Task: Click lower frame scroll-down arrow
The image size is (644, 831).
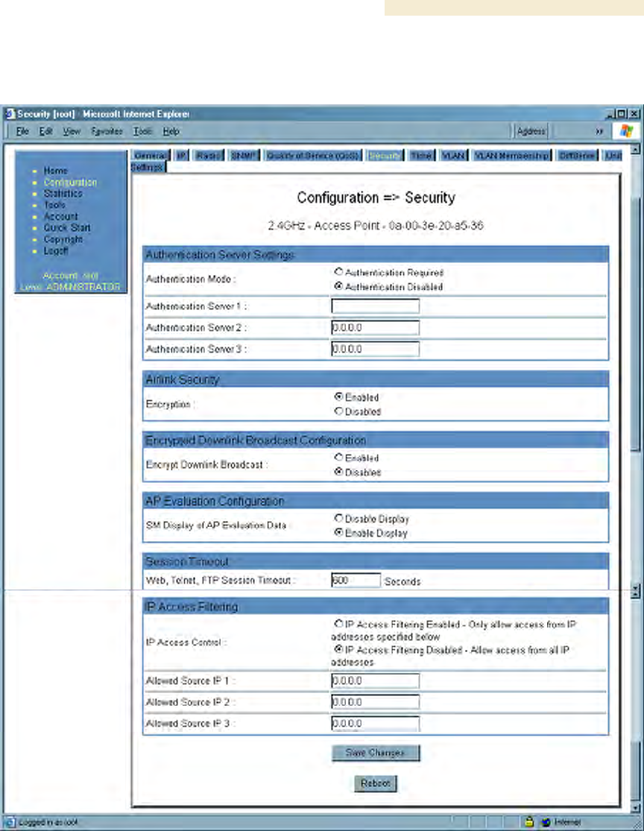Action: click(x=636, y=808)
